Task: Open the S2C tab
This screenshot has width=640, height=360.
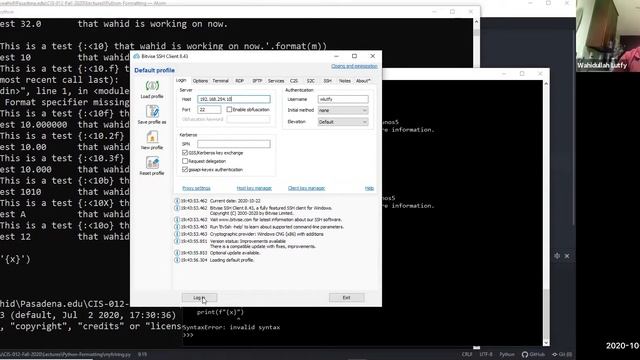Action: [311, 81]
